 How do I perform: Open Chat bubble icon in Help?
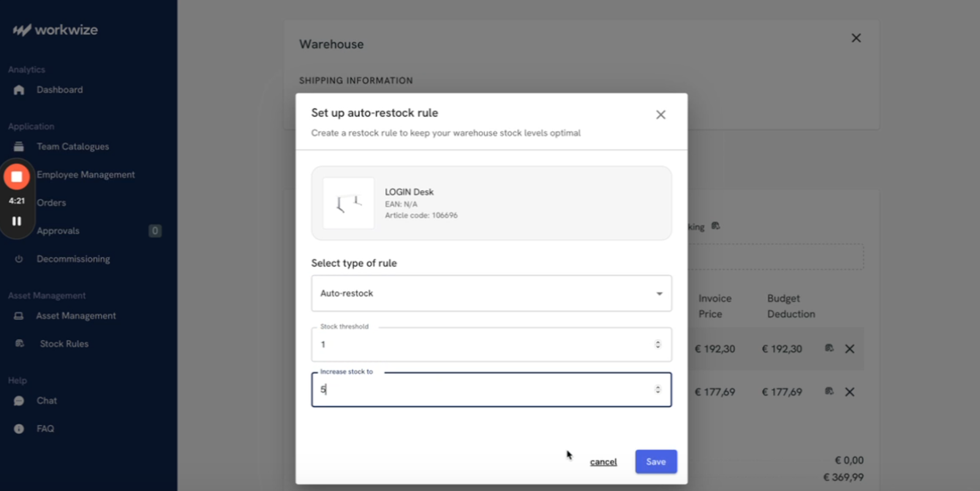click(19, 401)
